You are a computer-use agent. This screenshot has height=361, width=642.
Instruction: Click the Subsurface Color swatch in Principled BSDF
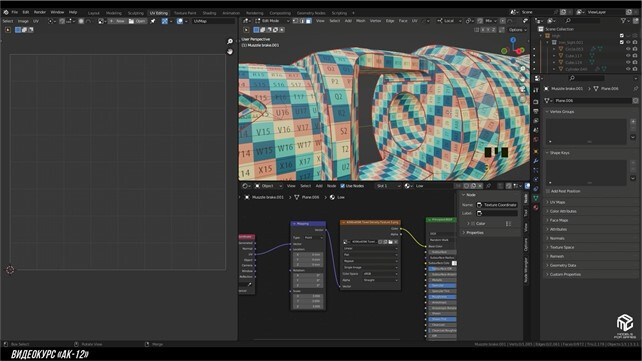click(x=454, y=263)
